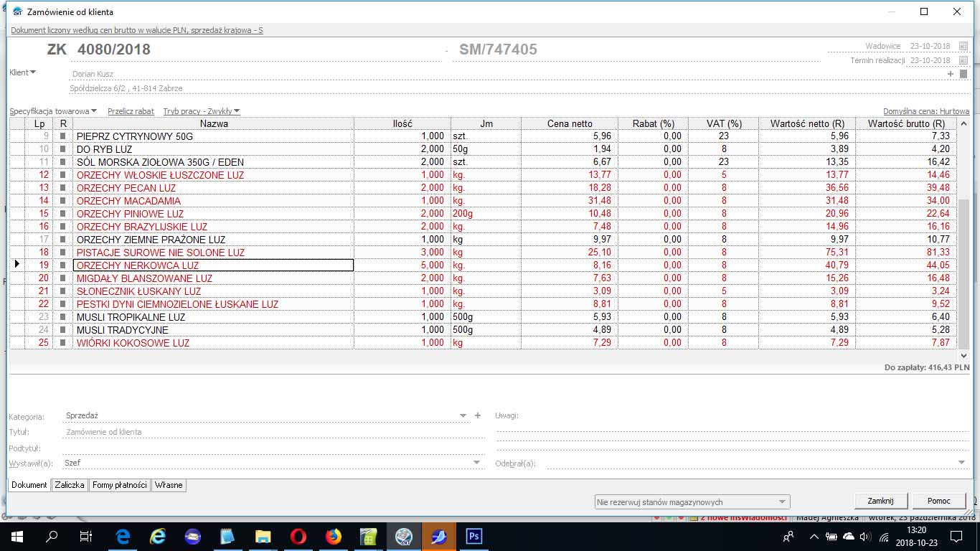Select the ORZECHY NERKOWCA LUZ name cell
Image resolution: width=980 pixels, height=551 pixels.
click(213, 265)
